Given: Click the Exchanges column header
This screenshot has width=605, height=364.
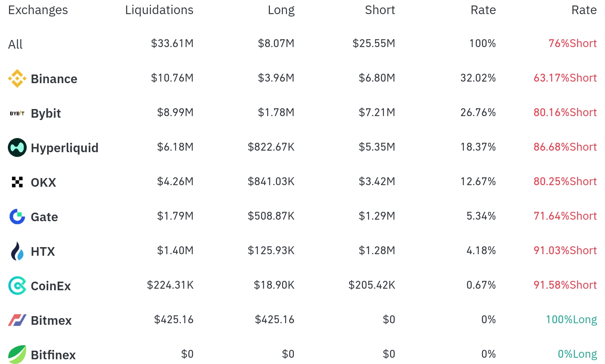Looking at the screenshot, I should click(38, 10).
